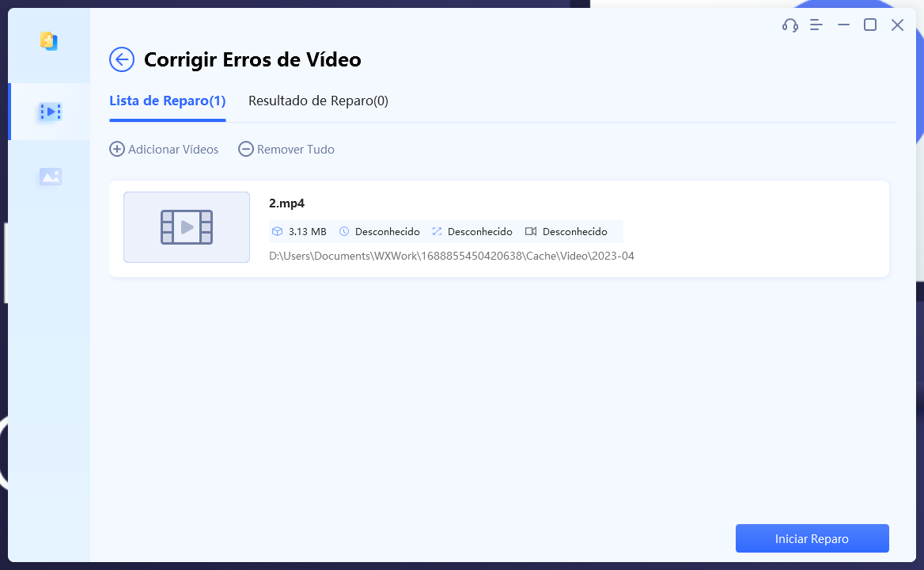Click the minus icon next to Remover Tudo

[246, 149]
